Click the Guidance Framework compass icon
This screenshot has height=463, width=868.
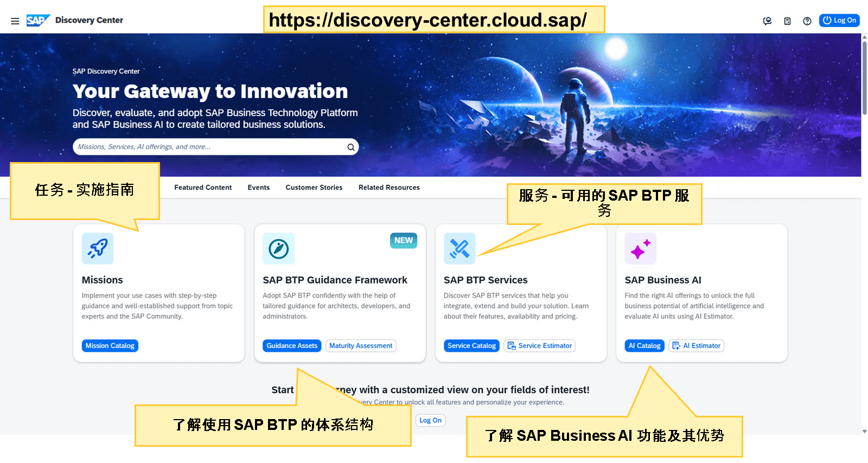pyautogui.click(x=279, y=248)
